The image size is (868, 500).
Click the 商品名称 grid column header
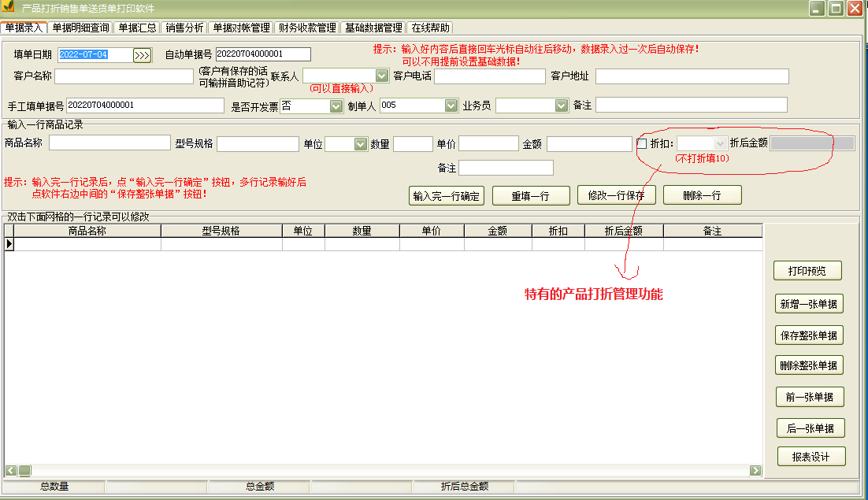(x=87, y=231)
